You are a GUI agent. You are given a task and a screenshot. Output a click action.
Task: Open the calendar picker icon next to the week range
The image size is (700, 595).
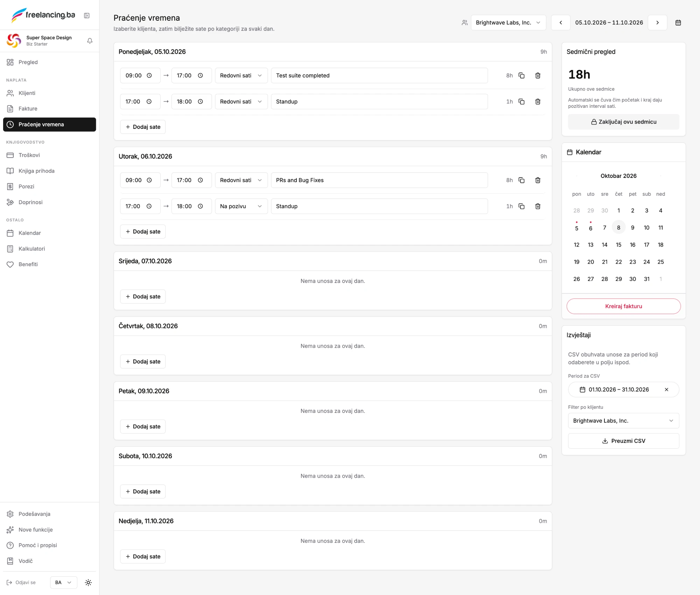(x=678, y=22)
